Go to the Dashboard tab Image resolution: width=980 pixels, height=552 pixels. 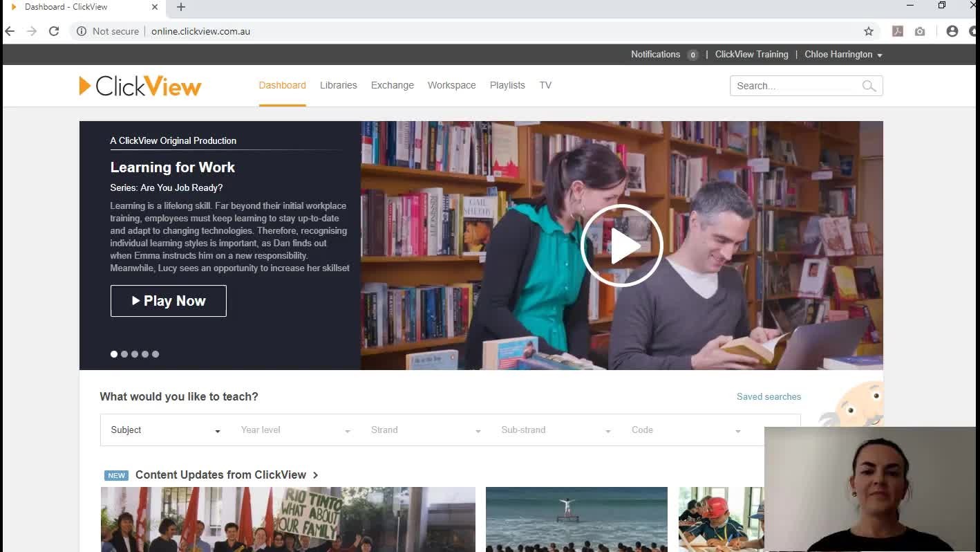tap(282, 86)
